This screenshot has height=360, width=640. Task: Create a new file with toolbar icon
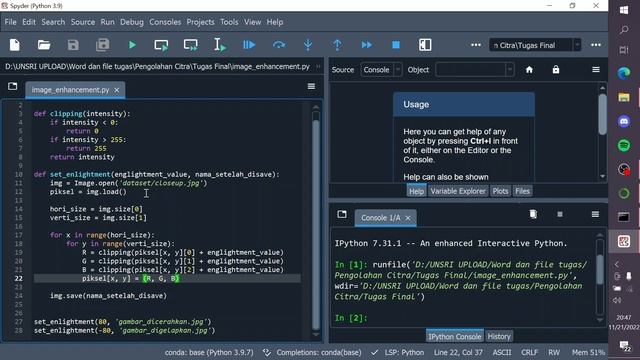click(15, 45)
